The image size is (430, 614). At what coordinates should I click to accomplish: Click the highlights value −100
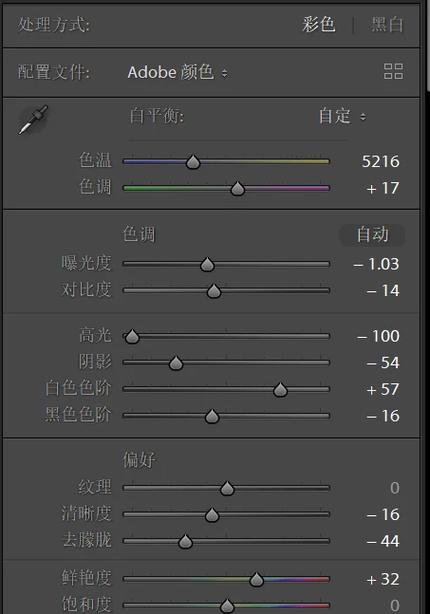pyautogui.click(x=378, y=336)
